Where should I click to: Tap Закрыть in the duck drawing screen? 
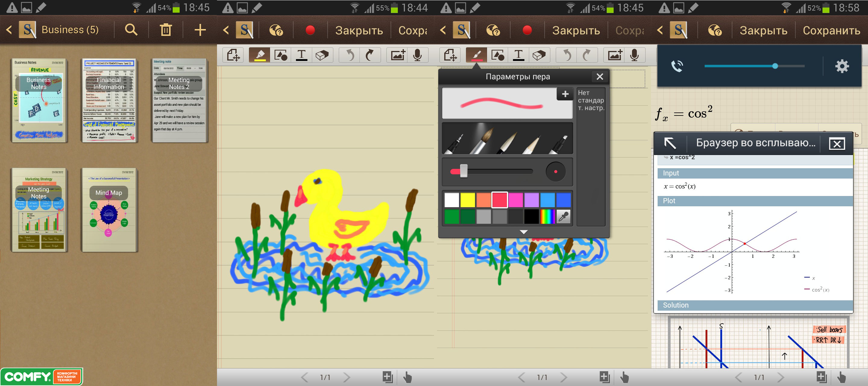coord(359,31)
